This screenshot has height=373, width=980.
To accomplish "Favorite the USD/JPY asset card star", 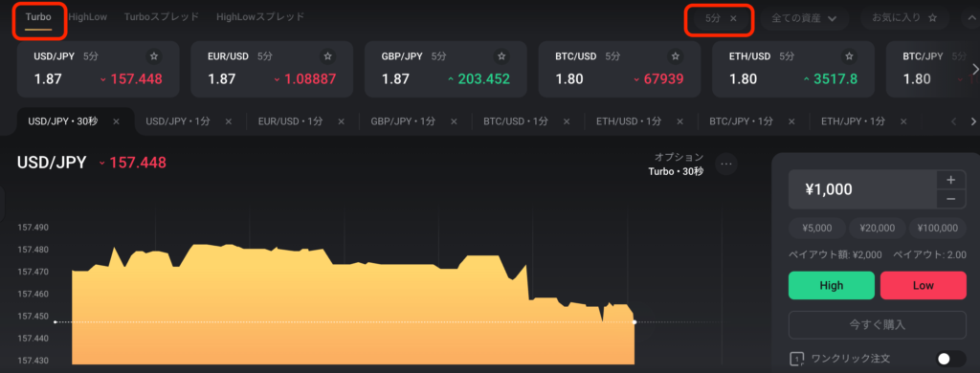I will [154, 56].
